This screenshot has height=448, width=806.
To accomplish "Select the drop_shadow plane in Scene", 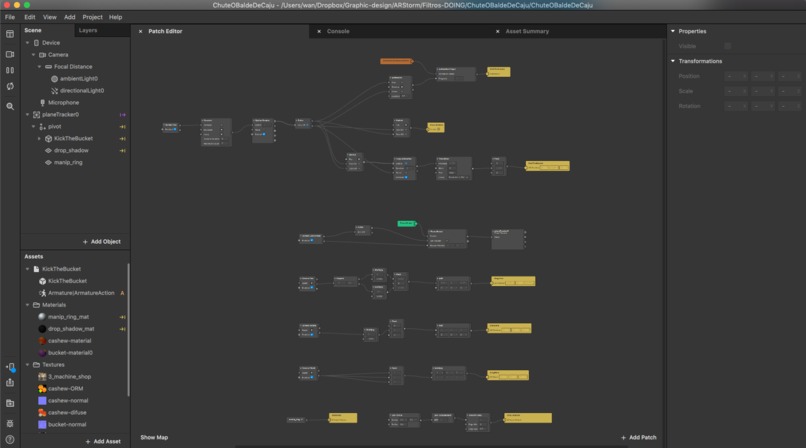I will (x=71, y=151).
